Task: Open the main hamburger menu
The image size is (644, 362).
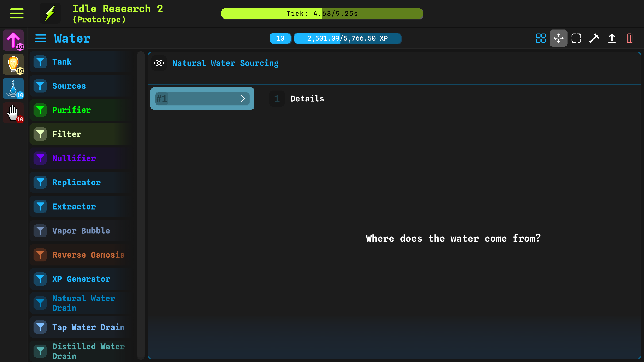Action: point(17,13)
